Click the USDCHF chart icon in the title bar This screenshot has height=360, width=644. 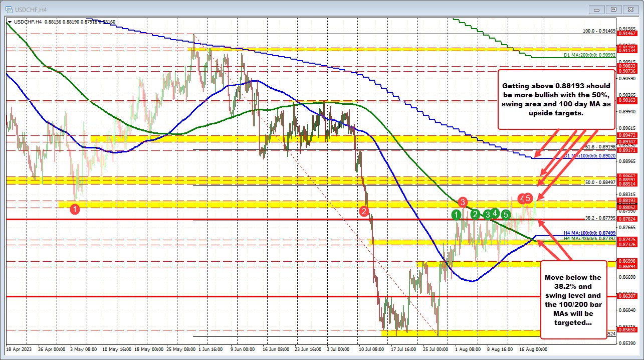pyautogui.click(x=10, y=9)
